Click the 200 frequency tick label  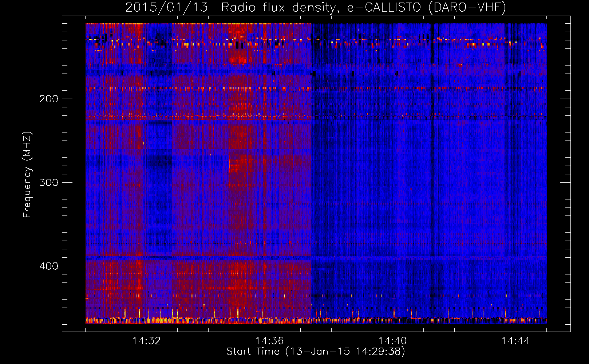pyautogui.click(x=49, y=99)
